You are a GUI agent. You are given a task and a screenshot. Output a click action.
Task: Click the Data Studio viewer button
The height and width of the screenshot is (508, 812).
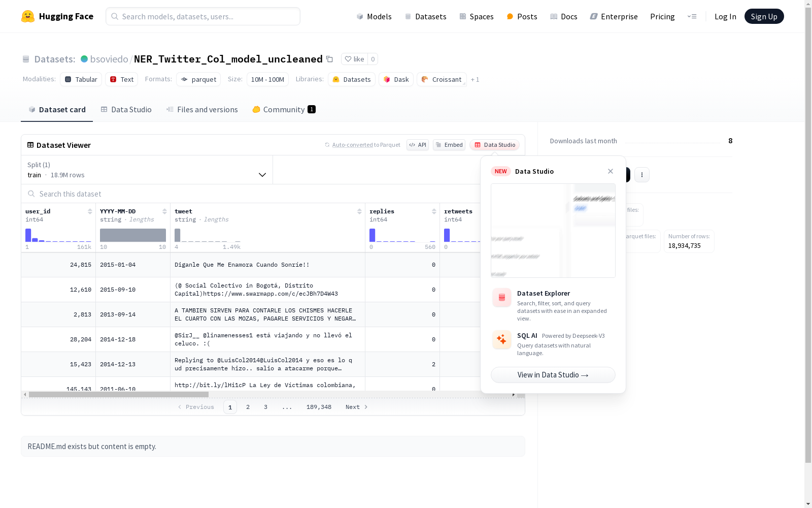(x=494, y=145)
